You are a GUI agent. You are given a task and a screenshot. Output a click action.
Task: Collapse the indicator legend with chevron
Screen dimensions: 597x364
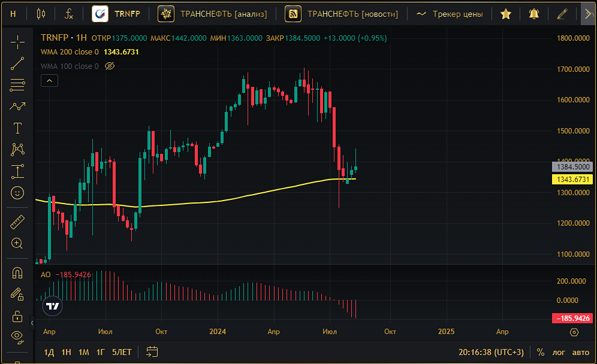pyautogui.click(x=50, y=81)
